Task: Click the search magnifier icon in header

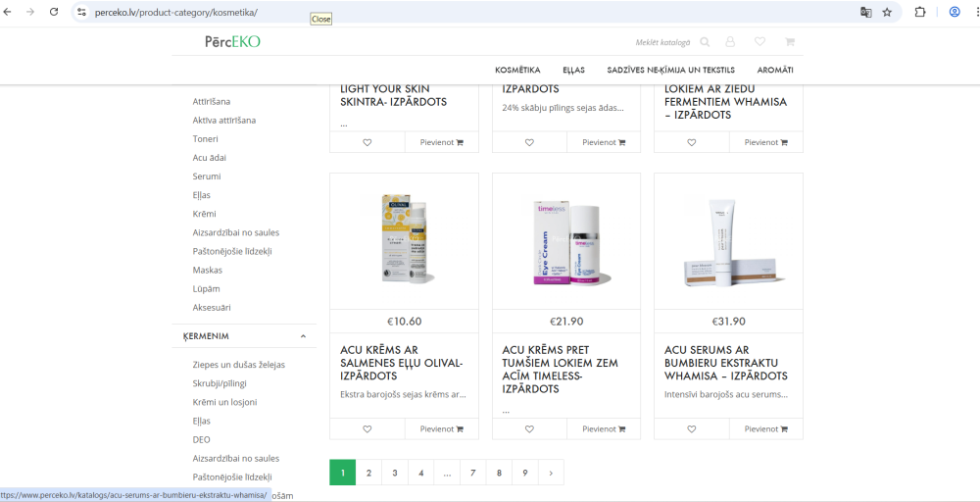Action: pos(705,42)
